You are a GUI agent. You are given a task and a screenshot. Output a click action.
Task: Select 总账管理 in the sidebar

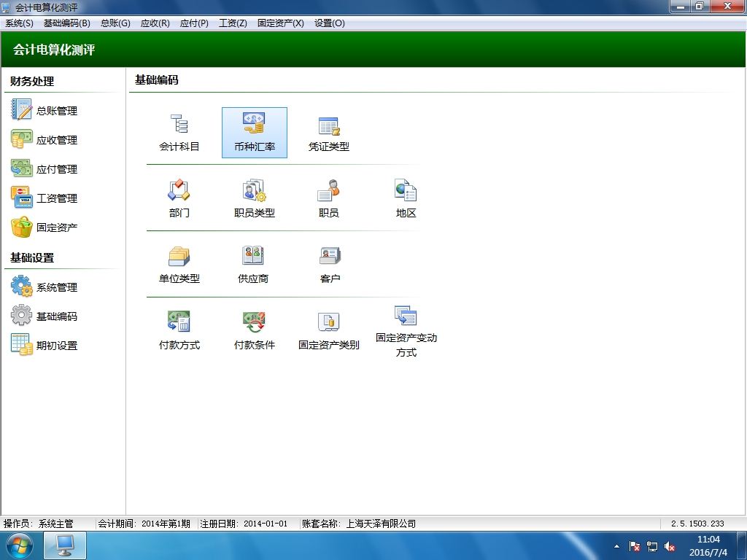coord(44,110)
